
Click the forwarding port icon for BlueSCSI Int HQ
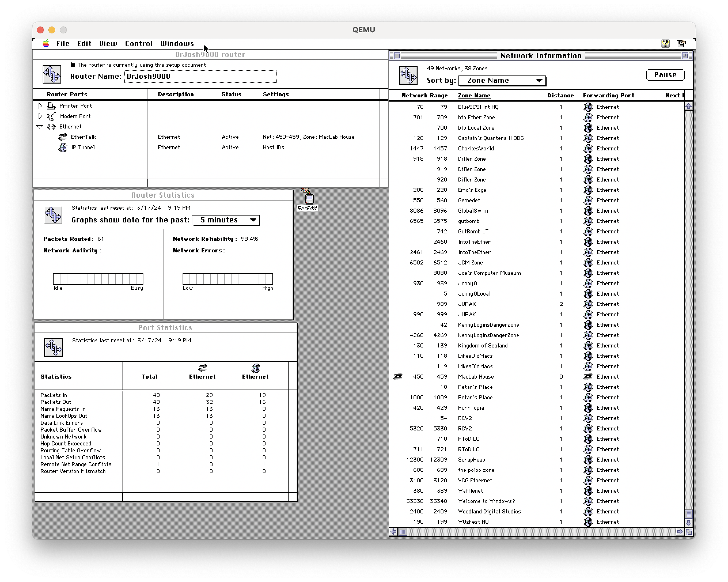click(588, 107)
